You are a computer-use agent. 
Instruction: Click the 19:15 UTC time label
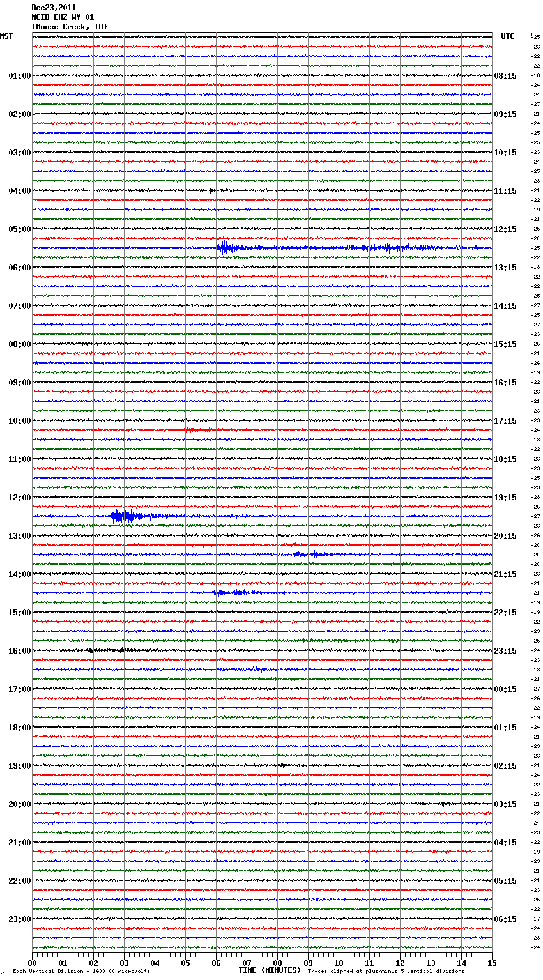[x=505, y=498]
